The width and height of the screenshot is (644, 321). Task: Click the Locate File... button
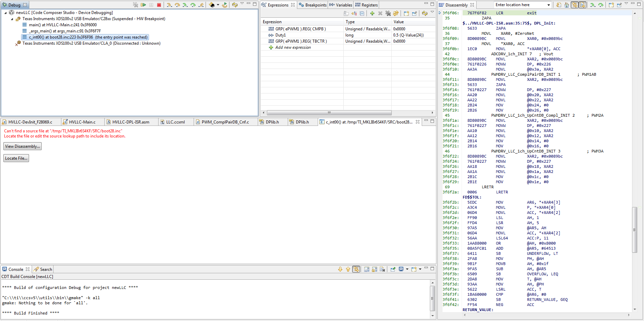click(x=16, y=158)
